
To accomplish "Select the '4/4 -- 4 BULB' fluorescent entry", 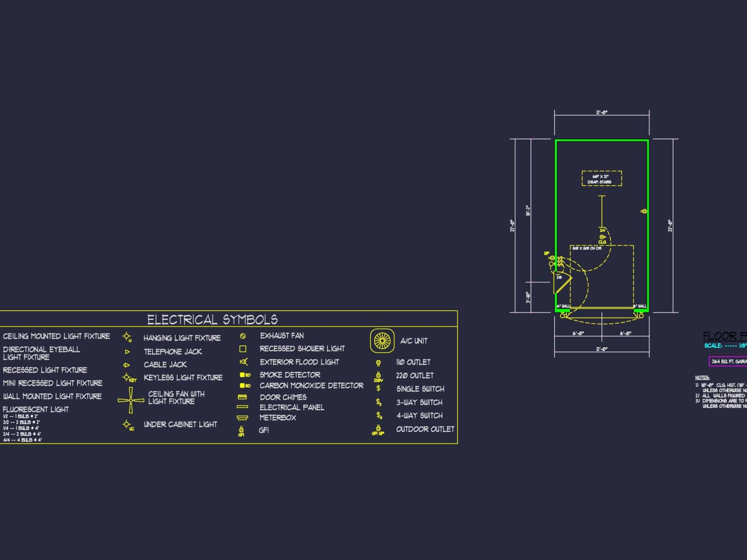I will click(22, 440).
